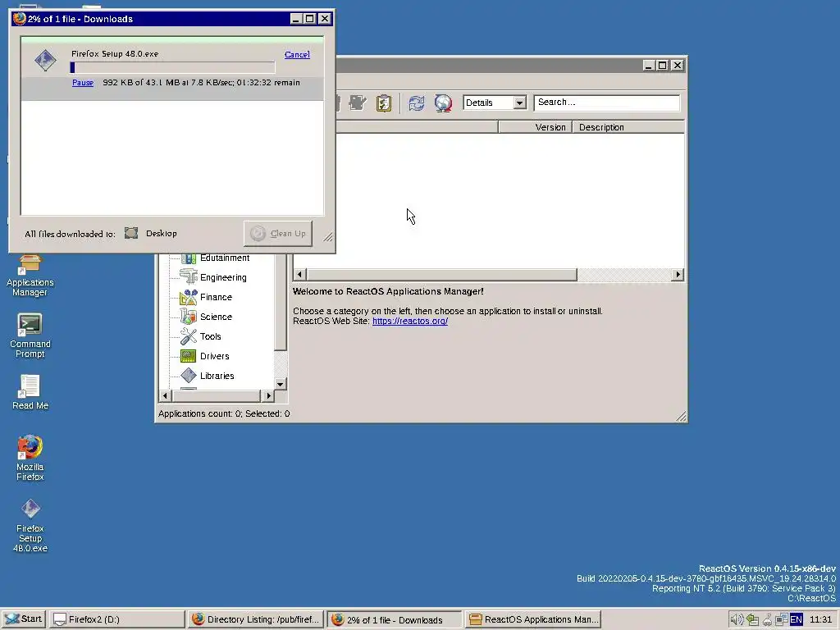The height and width of the screenshot is (630, 840).
Task: Click the volume speaker tray icon
Action: click(737, 620)
